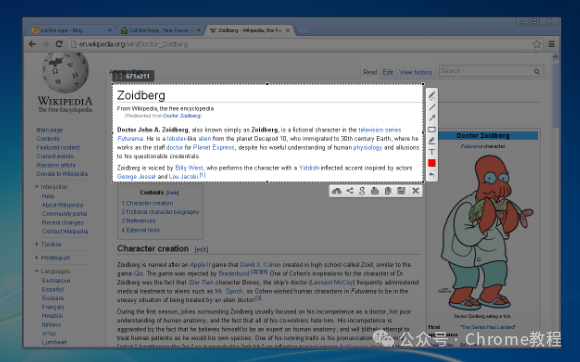Screen dimensions: 580x362
Task: Open the Community portal link
Action: pyautogui.click(x=64, y=214)
